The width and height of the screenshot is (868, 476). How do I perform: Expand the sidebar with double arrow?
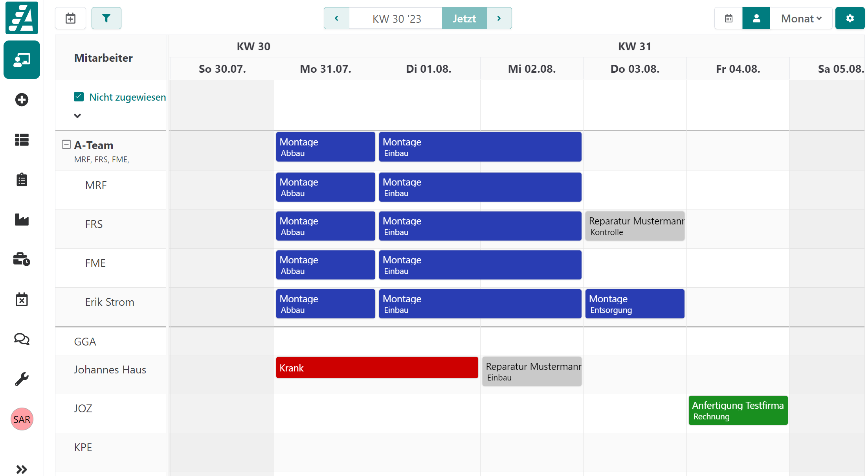click(22, 469)
